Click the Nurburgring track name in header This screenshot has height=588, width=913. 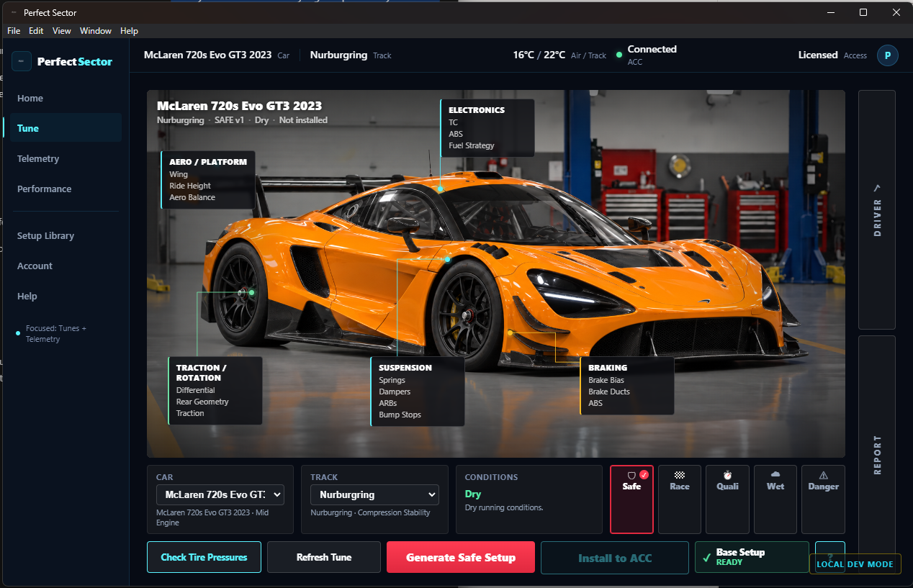point(338,55)
